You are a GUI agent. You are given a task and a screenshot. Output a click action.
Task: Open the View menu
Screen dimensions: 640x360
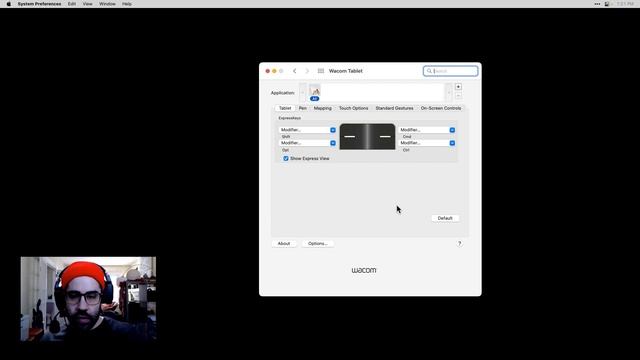[87, 4]
